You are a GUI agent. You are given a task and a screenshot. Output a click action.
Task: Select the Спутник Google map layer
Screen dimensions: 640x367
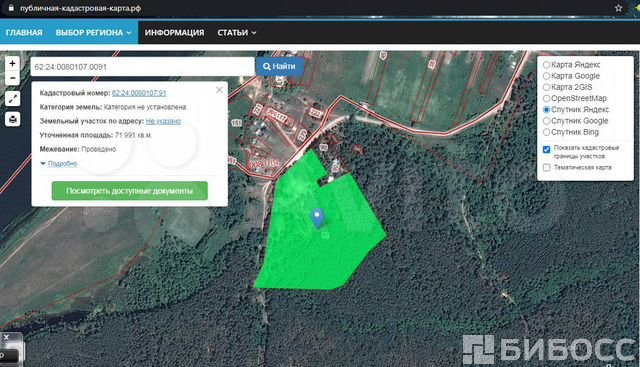click(x=546, y=121)
